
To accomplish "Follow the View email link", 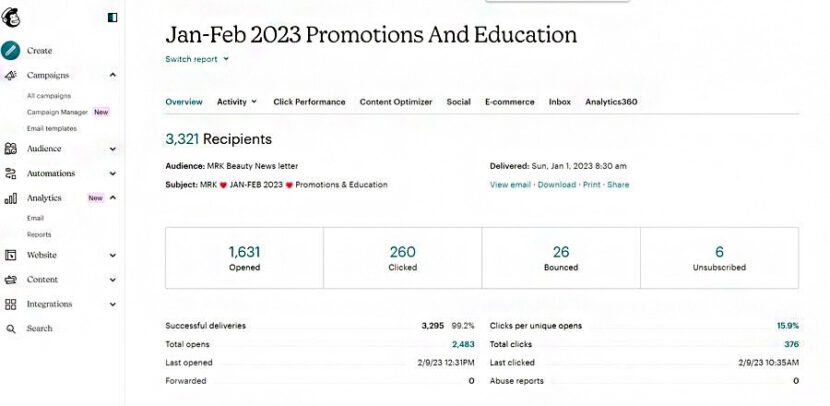I will coord(510,185).
